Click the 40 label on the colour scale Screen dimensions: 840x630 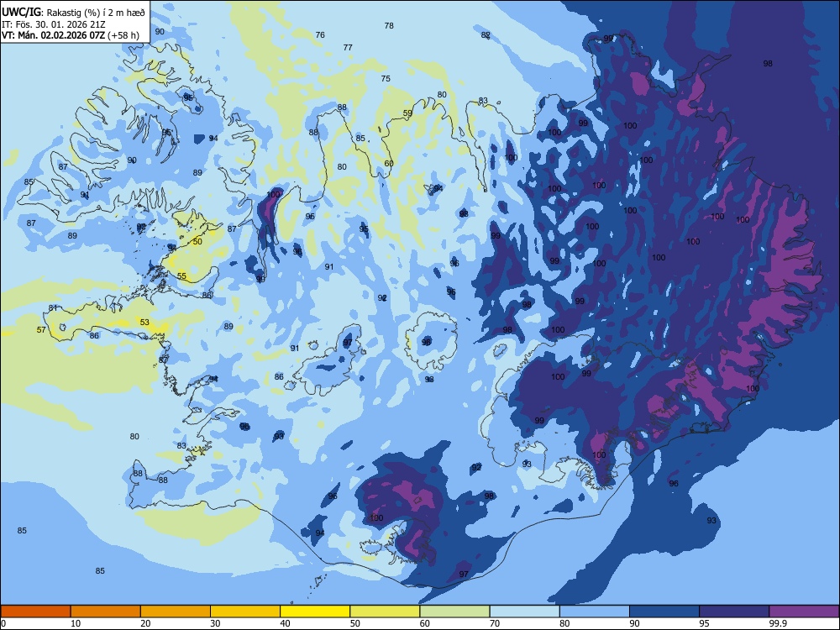point(286,623)
